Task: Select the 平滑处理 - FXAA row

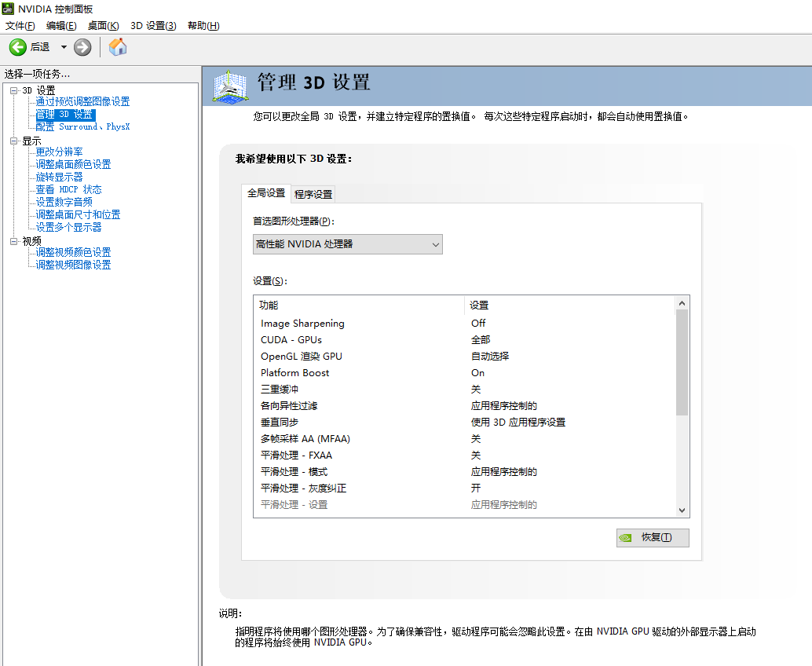Action: (x=465, y=456)
